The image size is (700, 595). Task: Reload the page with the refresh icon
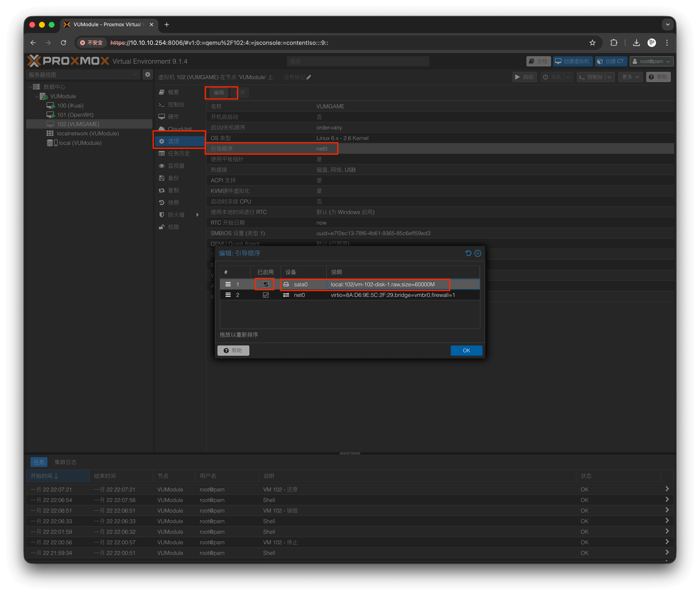click(x=63, y=43)
